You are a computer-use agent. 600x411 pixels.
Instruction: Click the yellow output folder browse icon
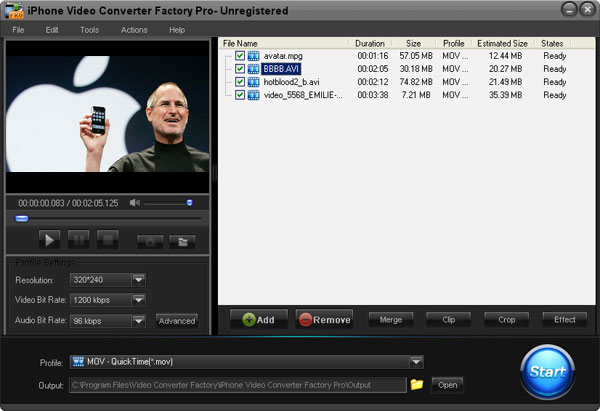[417, 385]
